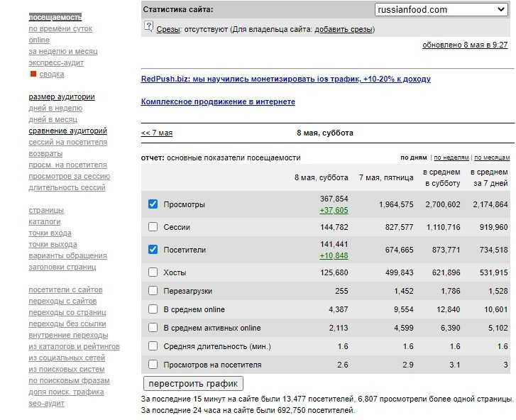Open за неделю и месяц report
Viewport: 516px width, 420px height.
click(x=63, y=51)
